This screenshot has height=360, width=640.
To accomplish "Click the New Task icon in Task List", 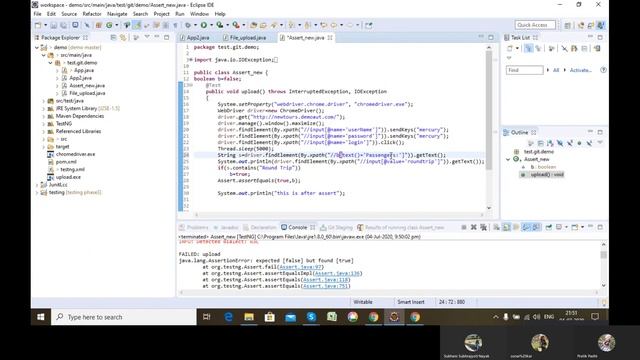I will click(510, 49).
